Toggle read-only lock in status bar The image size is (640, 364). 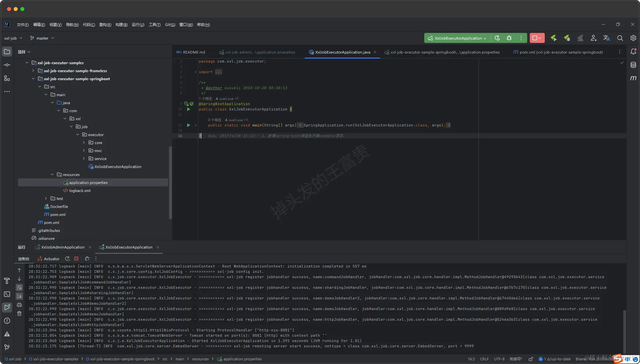pyautogui.click(x=531, y=359)
